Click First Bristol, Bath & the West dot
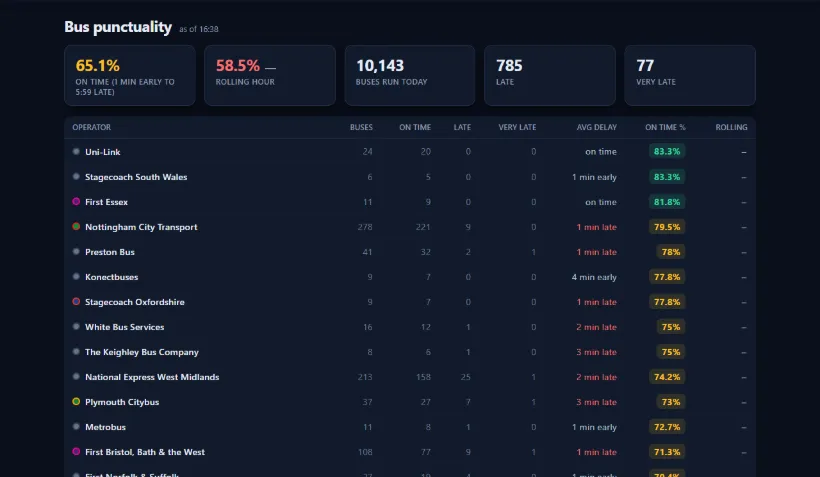820x477 pixels. (76, 452)
